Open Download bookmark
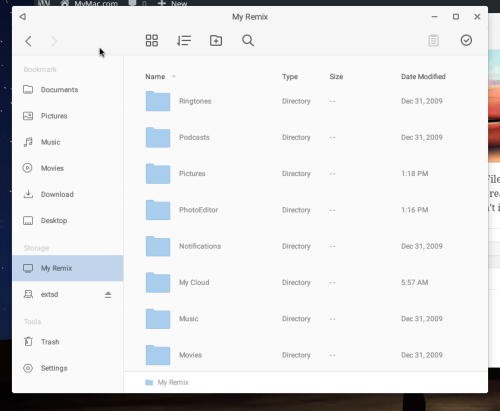The image size is (500, 411). coord(68,194)
